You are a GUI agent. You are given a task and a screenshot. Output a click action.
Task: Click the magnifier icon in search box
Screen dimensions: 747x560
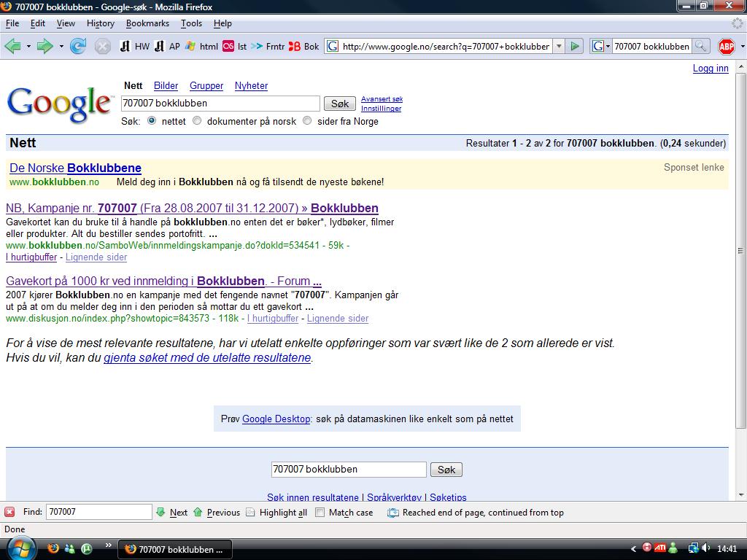click(x=700, y=46)
